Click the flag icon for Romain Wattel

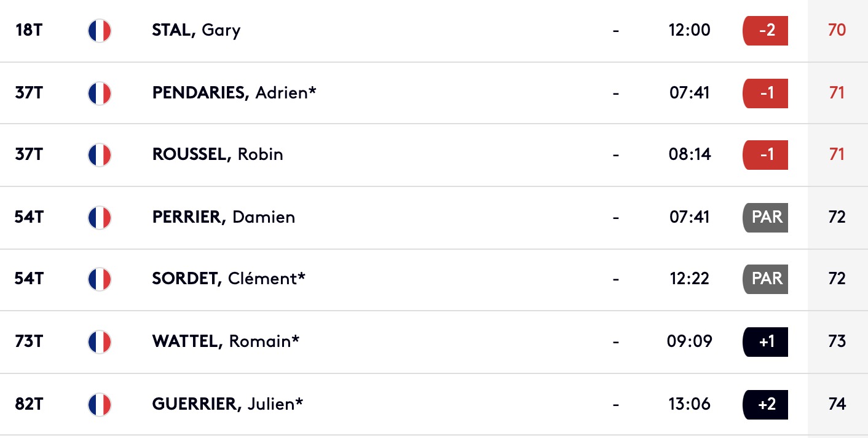(100, 342)
